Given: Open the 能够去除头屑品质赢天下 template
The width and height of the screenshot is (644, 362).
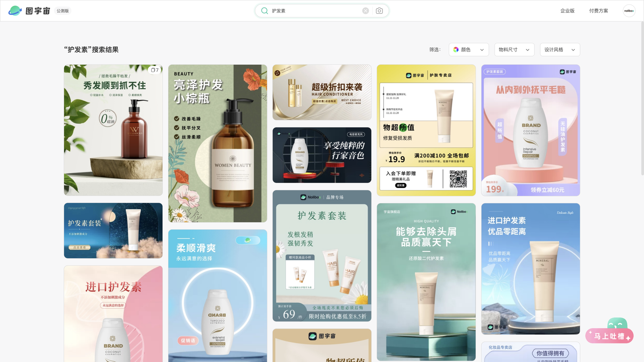Looking at the screenshot, I should point(426,282).
